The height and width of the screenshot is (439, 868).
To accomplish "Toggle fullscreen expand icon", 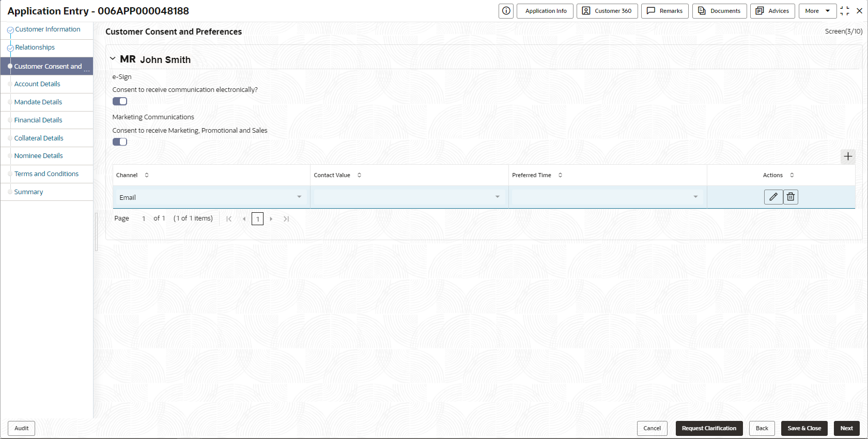I will coord(845,11).
